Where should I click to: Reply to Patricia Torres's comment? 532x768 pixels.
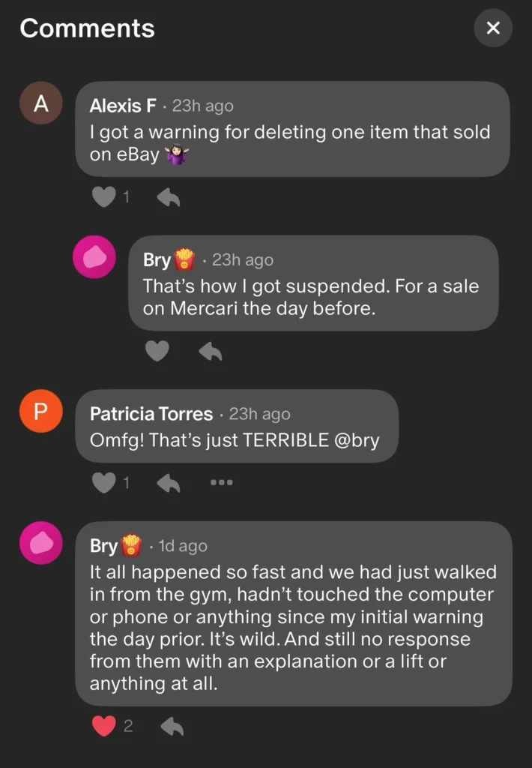coord(169,483)
